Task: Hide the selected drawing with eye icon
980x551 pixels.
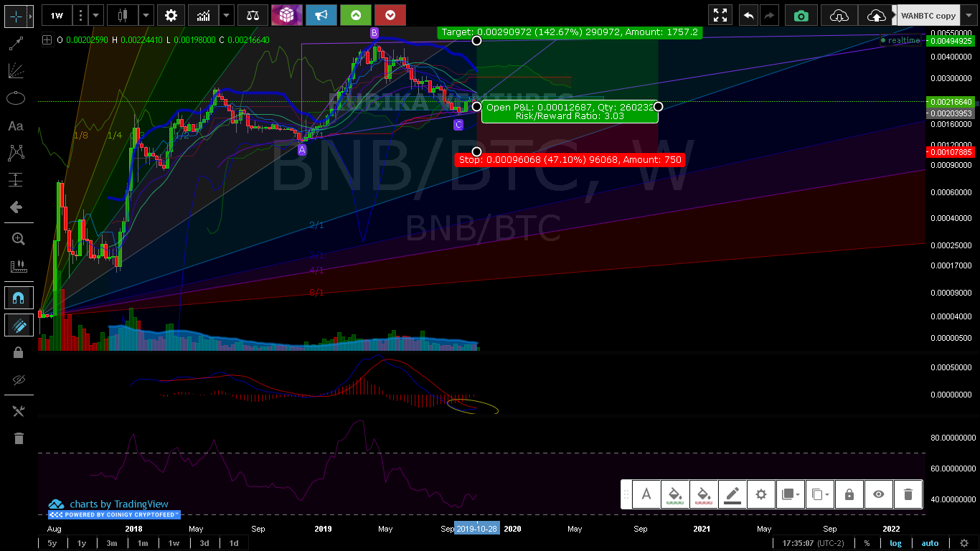Action: (878, 494)
